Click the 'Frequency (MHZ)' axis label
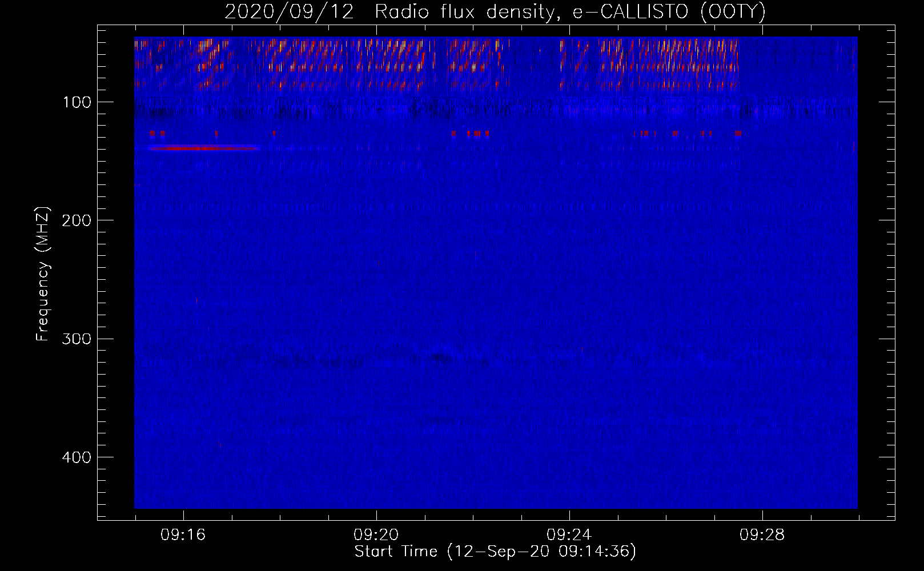The height and width of the screenshot is (571, 924). click(x=43, y=274)
